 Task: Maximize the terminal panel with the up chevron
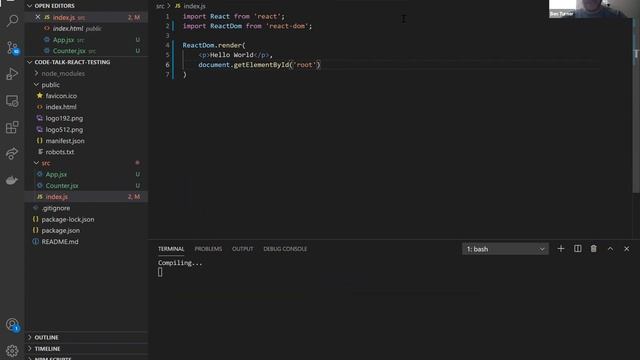(610, 249)
